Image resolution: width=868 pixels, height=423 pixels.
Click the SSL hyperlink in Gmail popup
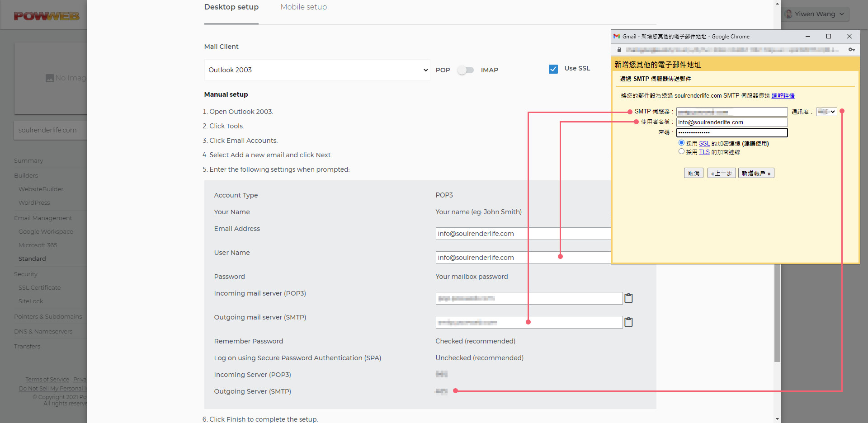click(704, 143)
